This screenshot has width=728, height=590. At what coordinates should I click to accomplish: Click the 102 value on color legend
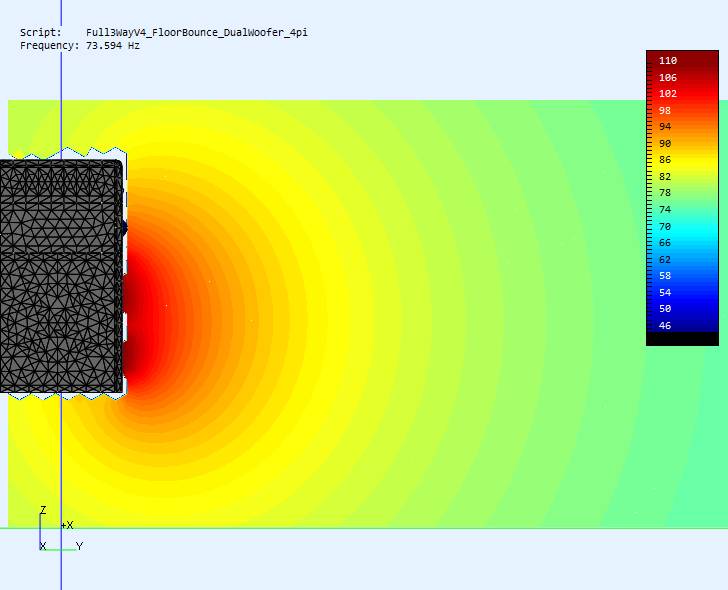(x=668, y=94)
